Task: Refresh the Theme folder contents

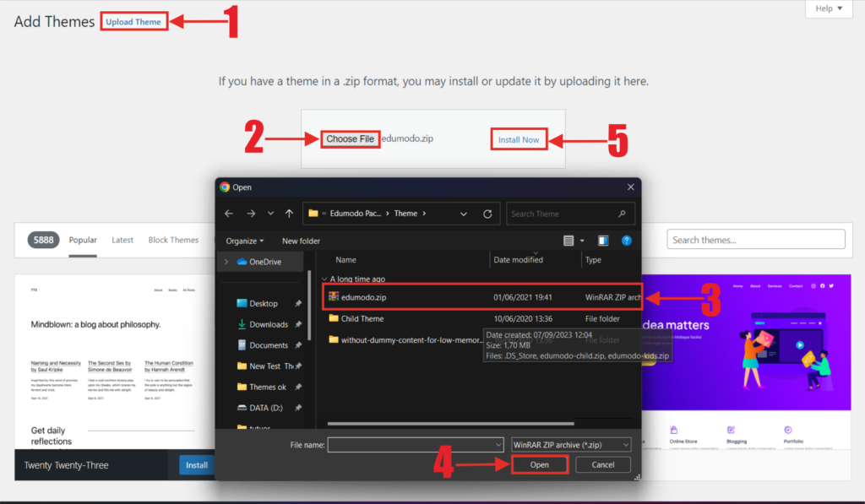Action: [x=487, y=214]
